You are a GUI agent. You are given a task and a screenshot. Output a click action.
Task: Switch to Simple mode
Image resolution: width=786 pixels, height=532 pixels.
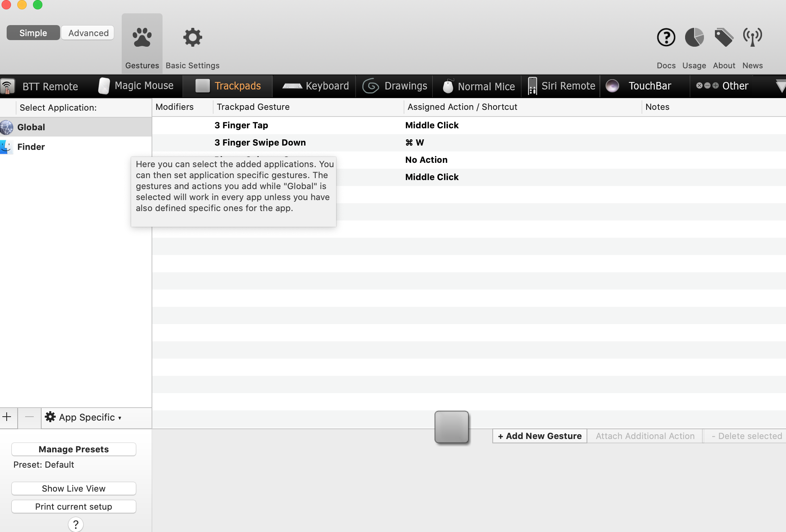(x=33, y=33)
